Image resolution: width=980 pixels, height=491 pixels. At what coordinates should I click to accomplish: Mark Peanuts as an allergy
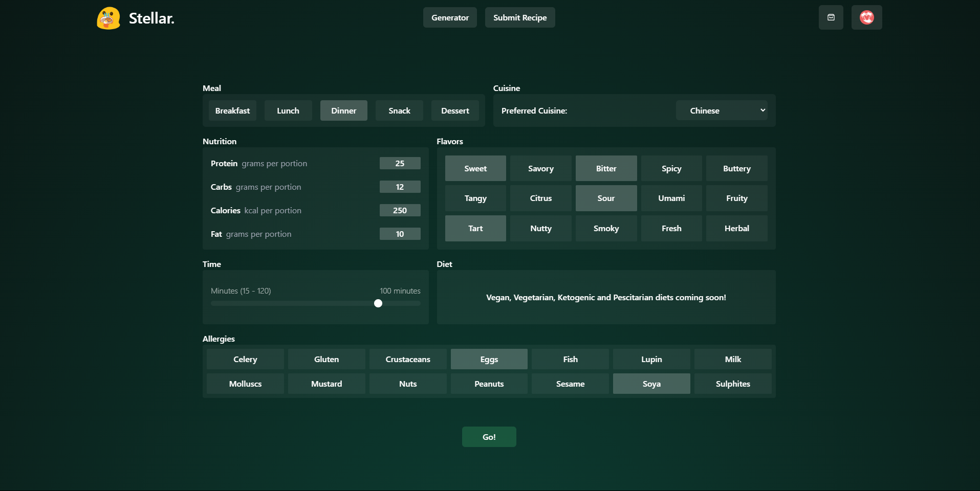click(489, 384)
